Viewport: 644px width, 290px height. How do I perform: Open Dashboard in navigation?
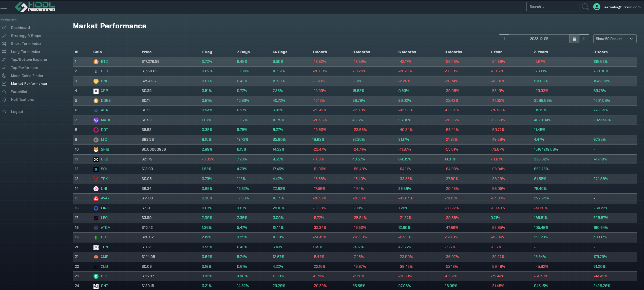click(x=21, y=28)
